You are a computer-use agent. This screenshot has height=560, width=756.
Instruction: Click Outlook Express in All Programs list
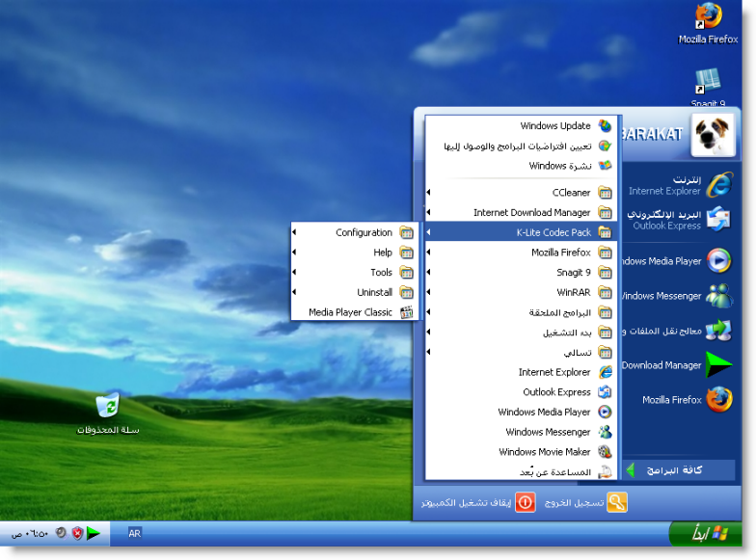pyautogui.click(x=521, y=392)
